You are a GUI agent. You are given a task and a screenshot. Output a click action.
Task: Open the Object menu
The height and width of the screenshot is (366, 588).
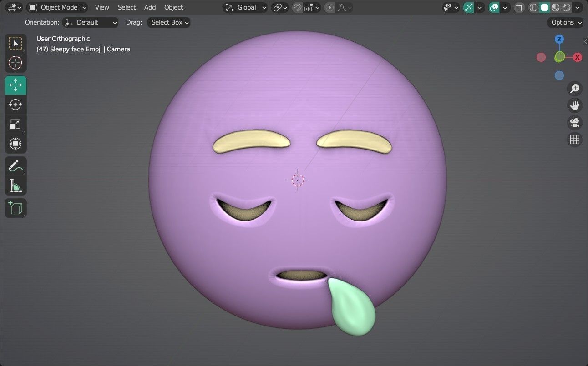click(x=173, y=7)
